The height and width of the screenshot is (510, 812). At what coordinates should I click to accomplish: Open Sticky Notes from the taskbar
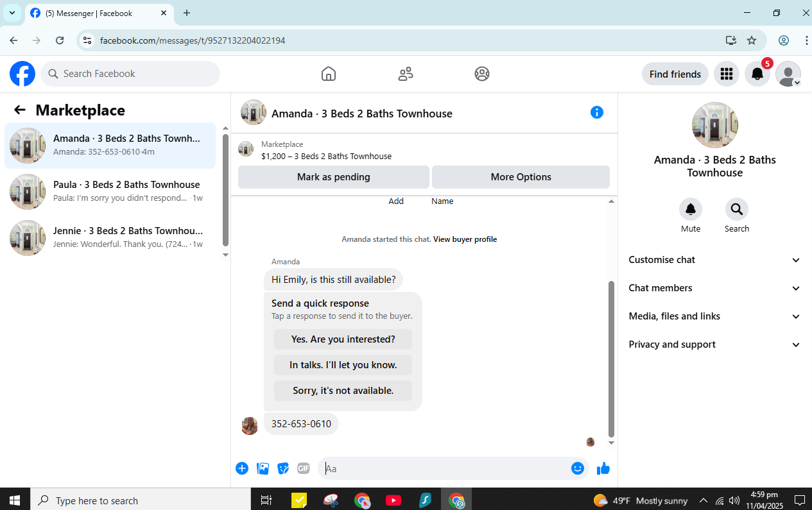click(299, 500)
